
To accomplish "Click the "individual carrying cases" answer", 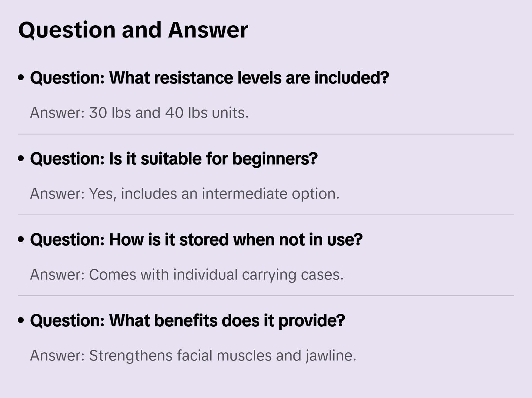I will [x=187, y=275].
